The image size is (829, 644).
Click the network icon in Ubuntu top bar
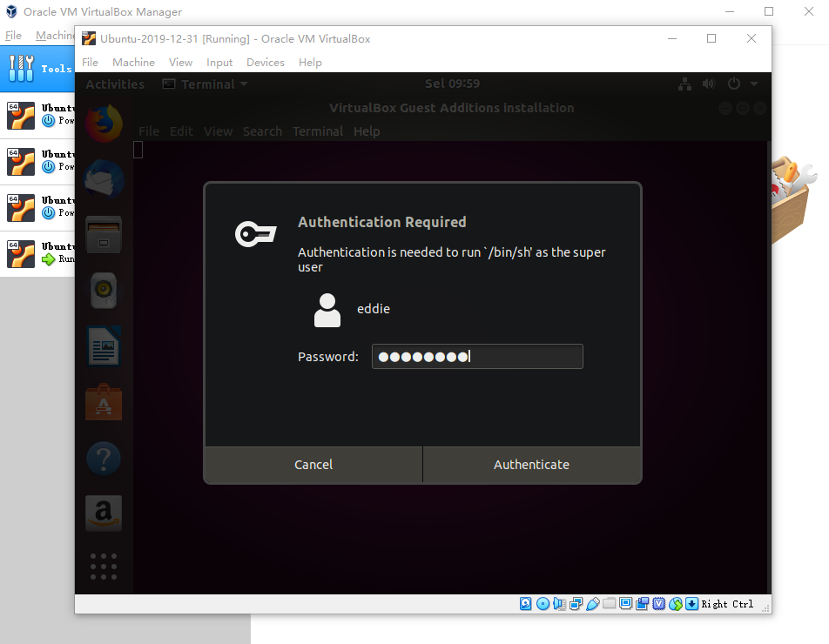click(684, 84)
